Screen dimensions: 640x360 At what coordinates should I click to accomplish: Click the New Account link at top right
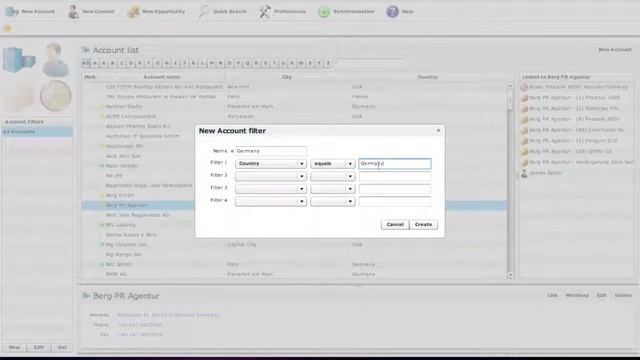pos(615,50)
